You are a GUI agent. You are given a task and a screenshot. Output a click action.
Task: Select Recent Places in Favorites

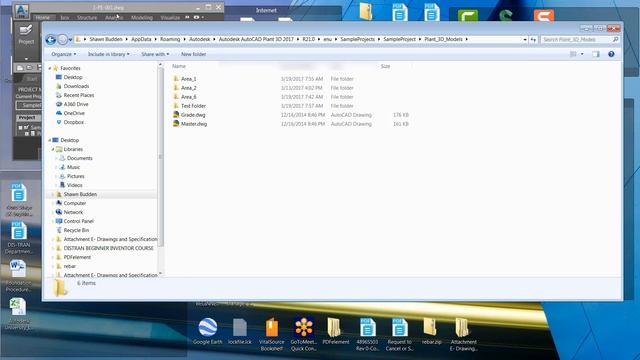(79, 95)
